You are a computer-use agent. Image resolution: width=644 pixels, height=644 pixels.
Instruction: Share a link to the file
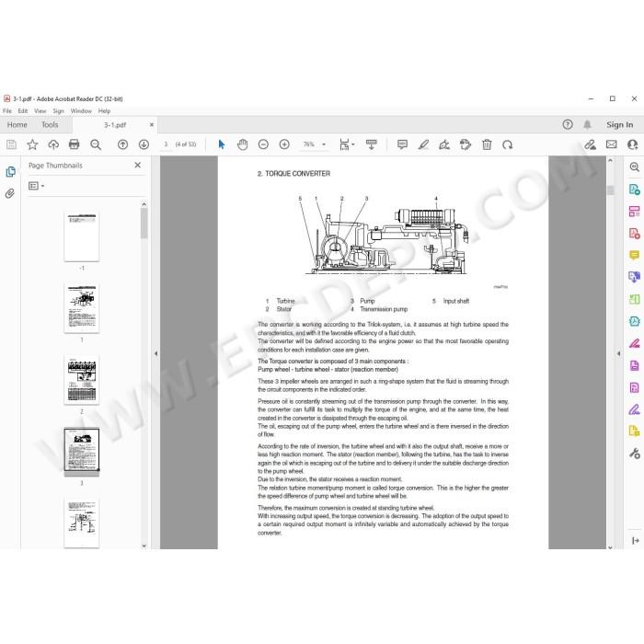[591, 144]
